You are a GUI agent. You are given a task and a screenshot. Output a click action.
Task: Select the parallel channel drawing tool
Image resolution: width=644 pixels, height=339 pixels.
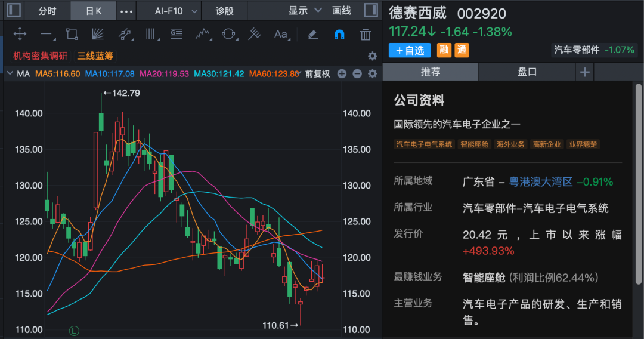point(125,34)
